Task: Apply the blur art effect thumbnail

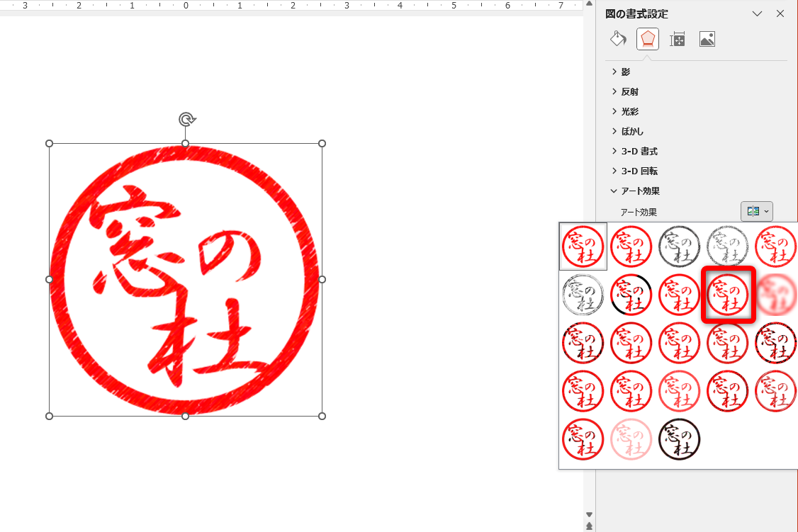Action: (775, 295)
